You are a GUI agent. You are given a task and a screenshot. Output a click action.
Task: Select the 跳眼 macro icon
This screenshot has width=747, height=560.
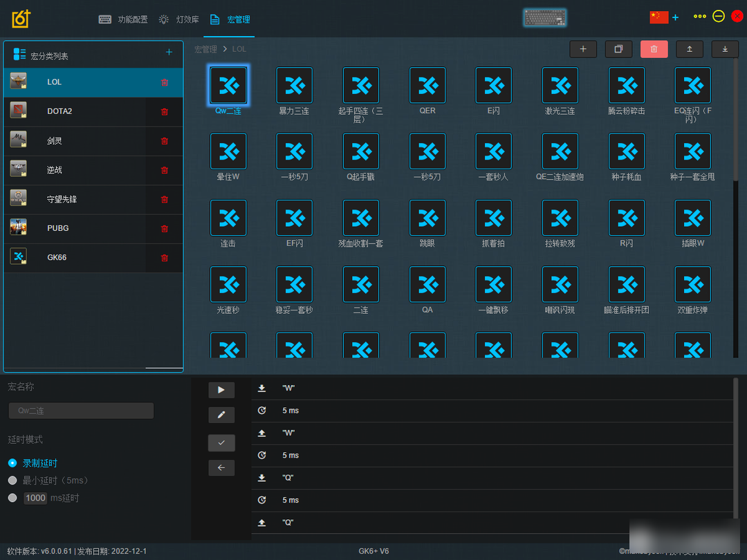click(x=427, y=218)
